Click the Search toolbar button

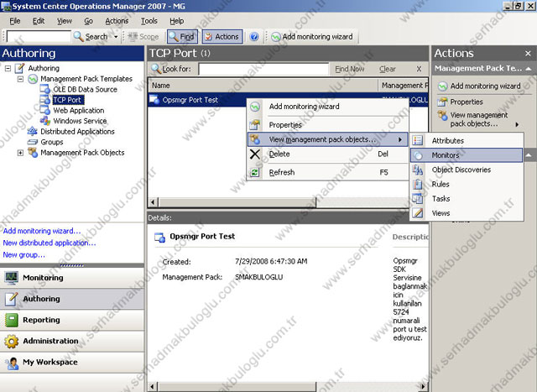click(91, 37)
